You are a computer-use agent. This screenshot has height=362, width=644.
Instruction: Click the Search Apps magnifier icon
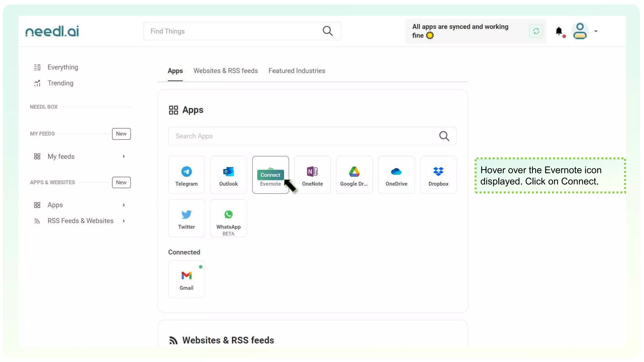click(x=444, y=136)
